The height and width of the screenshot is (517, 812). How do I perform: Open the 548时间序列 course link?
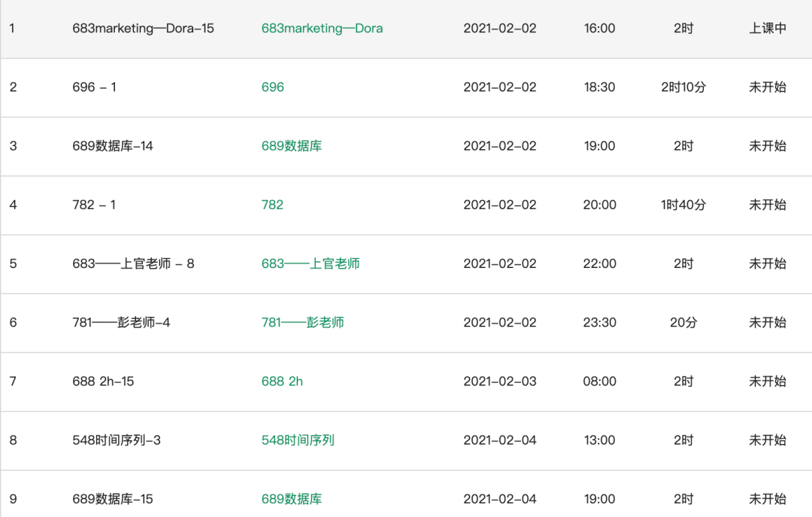298,440
